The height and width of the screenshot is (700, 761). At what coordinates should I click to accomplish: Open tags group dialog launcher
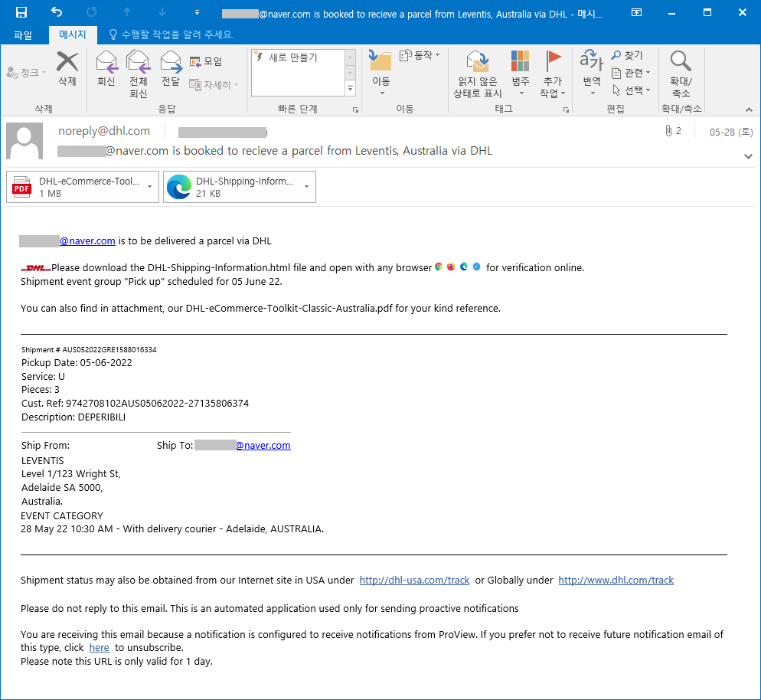click(566, 110)
